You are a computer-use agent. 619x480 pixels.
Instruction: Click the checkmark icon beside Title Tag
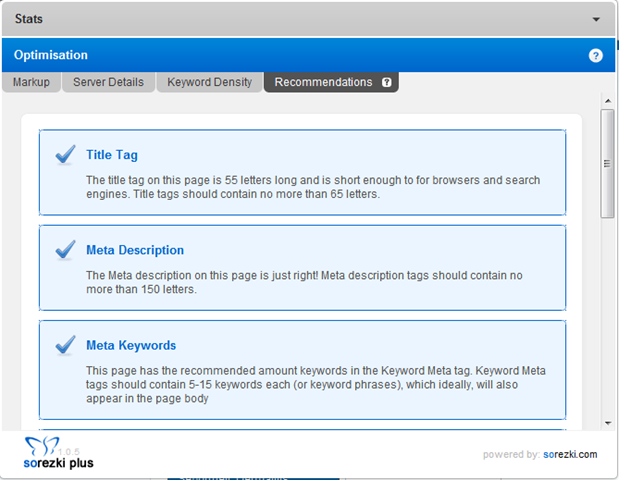(x=66, y=154)
